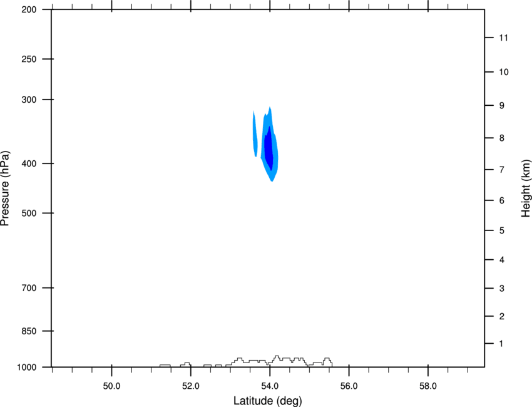Click the 56.0 latitude tick label
The image size is (532, 407).
pos(349,386)
